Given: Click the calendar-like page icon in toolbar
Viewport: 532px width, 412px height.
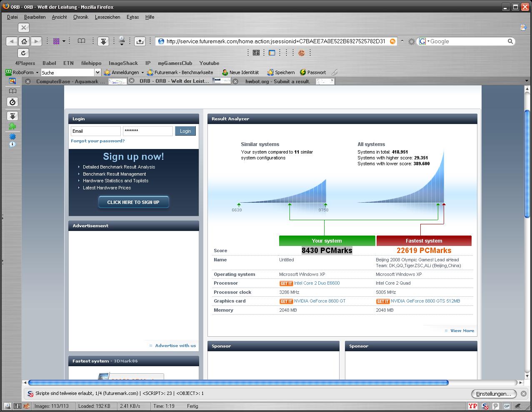Looking at the screenshot, I should coord(272,53).
